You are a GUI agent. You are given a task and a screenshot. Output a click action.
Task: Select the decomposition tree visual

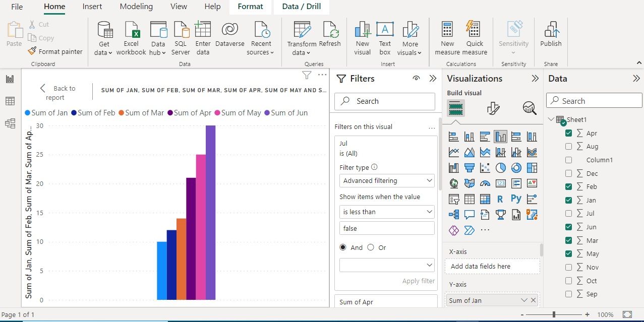(453, 214)
